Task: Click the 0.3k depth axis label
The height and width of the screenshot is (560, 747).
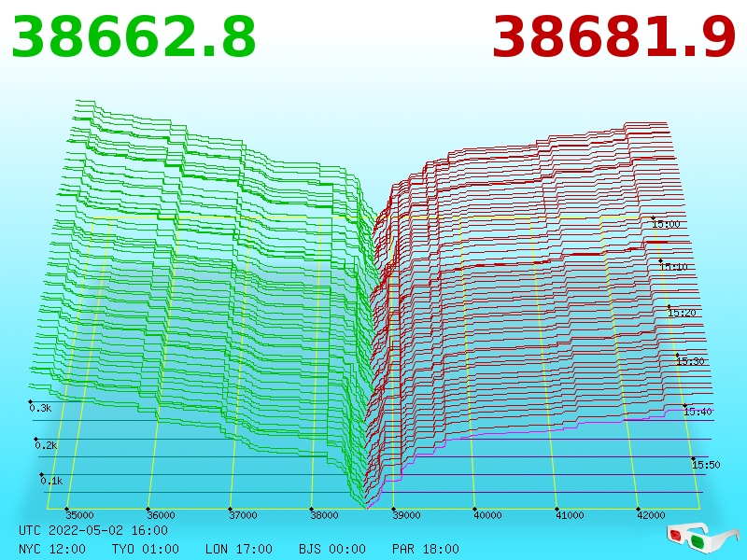Action: [x=40, y=409]
